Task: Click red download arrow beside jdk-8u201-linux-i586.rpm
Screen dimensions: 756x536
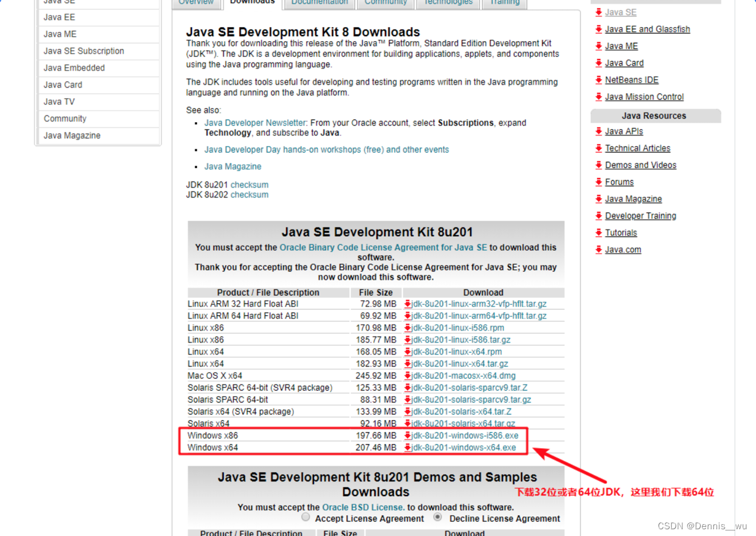Action: pos(407,327)
